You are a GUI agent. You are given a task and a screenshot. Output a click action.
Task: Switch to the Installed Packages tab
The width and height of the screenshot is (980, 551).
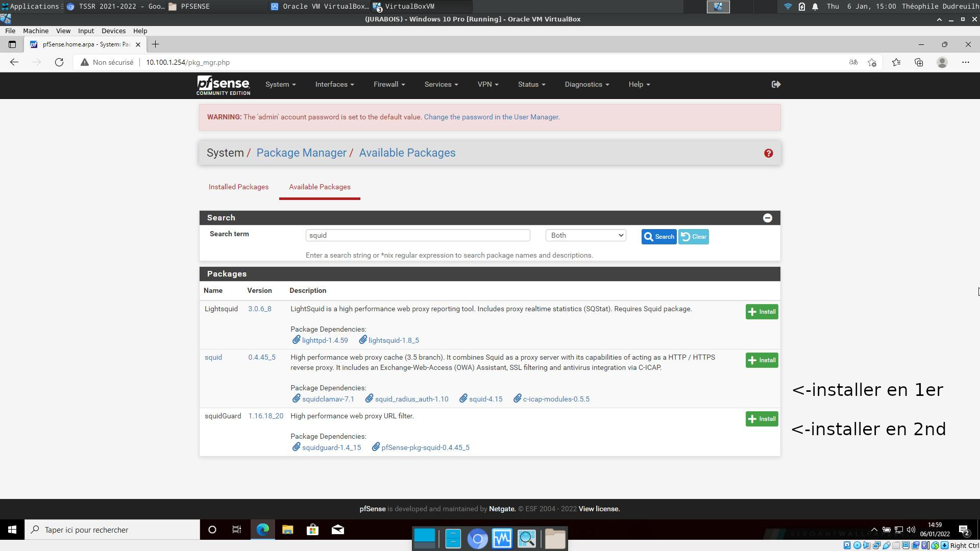238,187
